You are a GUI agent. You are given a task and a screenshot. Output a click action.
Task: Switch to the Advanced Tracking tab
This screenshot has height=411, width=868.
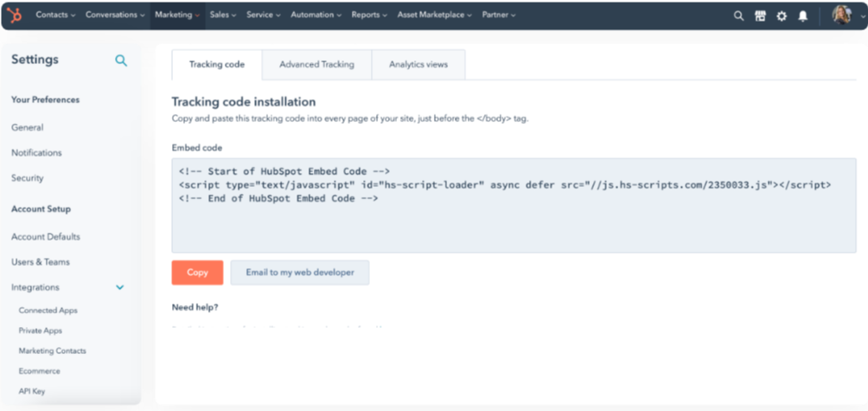[316, 65]
